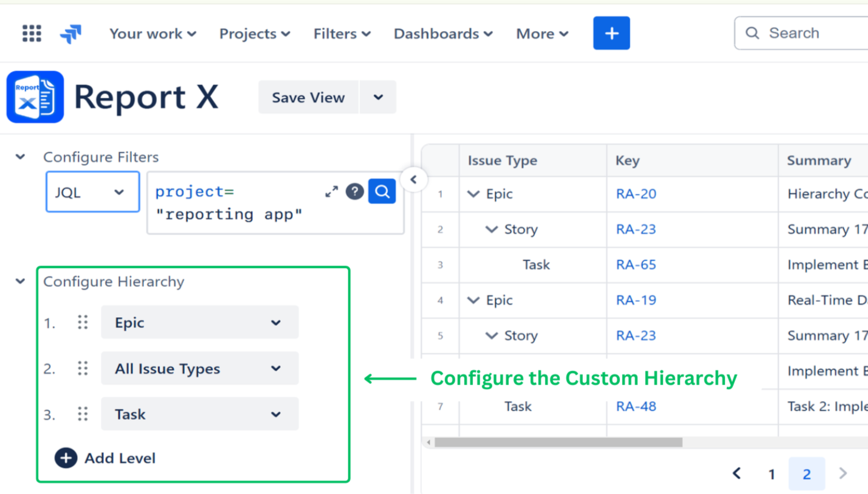Collapse the Epic row RA-20
This screenshot has height=494, width=868.
474,194
